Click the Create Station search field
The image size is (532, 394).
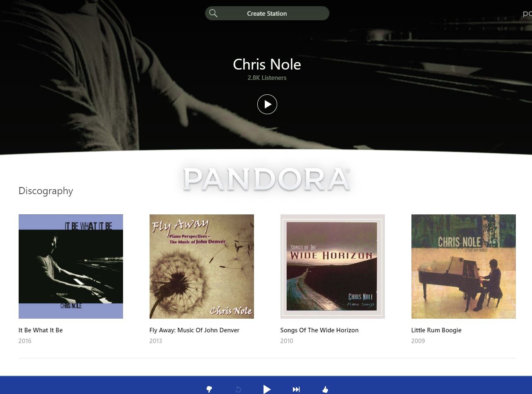(267, 13)
